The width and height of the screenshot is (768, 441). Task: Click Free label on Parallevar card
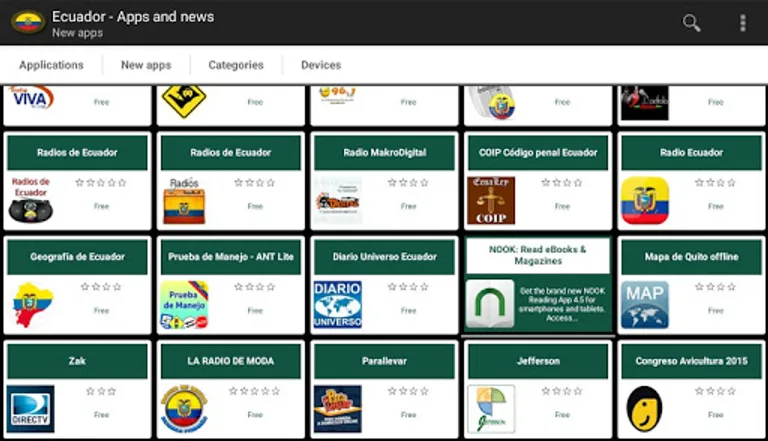(x=408, y=415)
